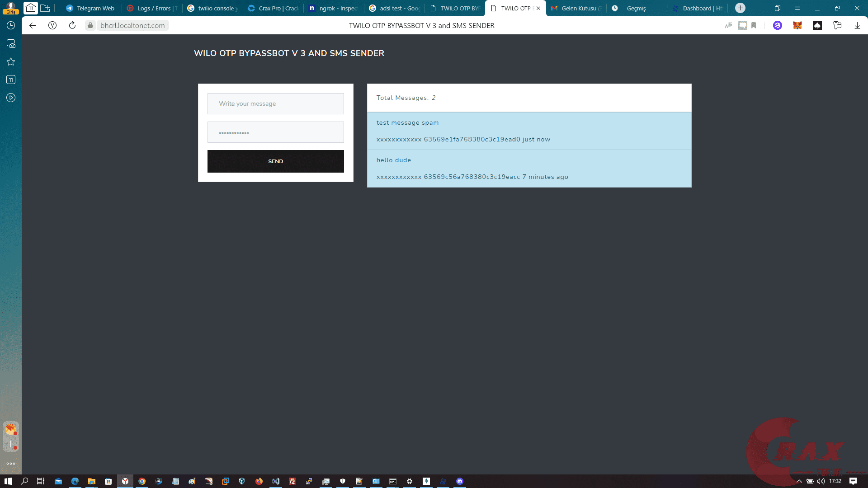This screenshot has width=868, height=488.
Task: Switch to the Gelen Kutusu Gmail tab
Action: point(576,8)
